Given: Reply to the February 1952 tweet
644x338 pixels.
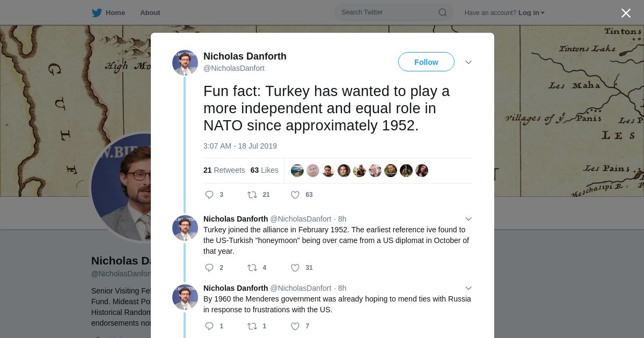Looking at the screenshot, I should tap(210, 268).
